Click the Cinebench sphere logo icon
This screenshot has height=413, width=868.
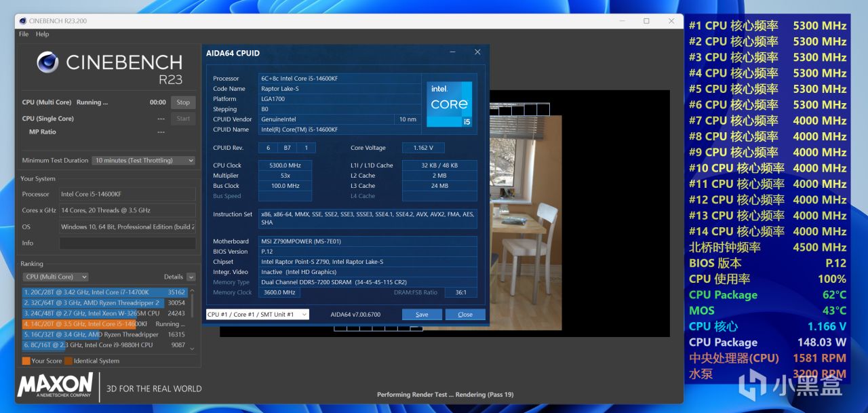tap(47, 62)
